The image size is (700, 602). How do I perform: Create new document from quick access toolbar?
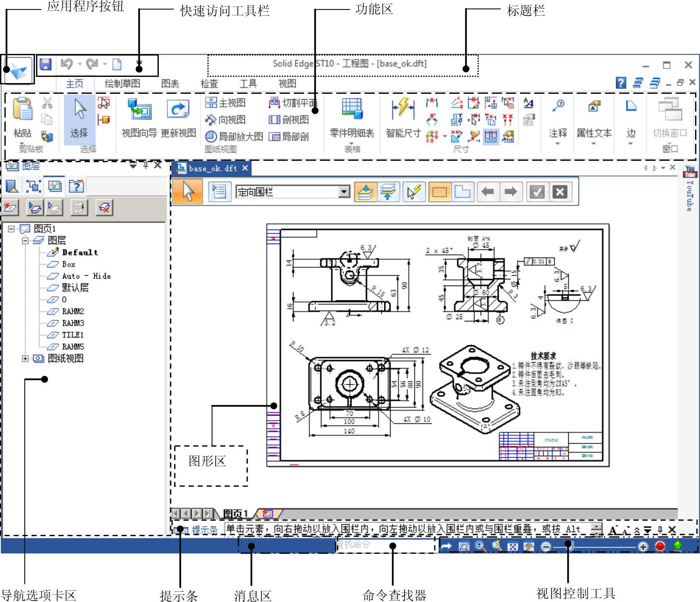coord(117,64)
